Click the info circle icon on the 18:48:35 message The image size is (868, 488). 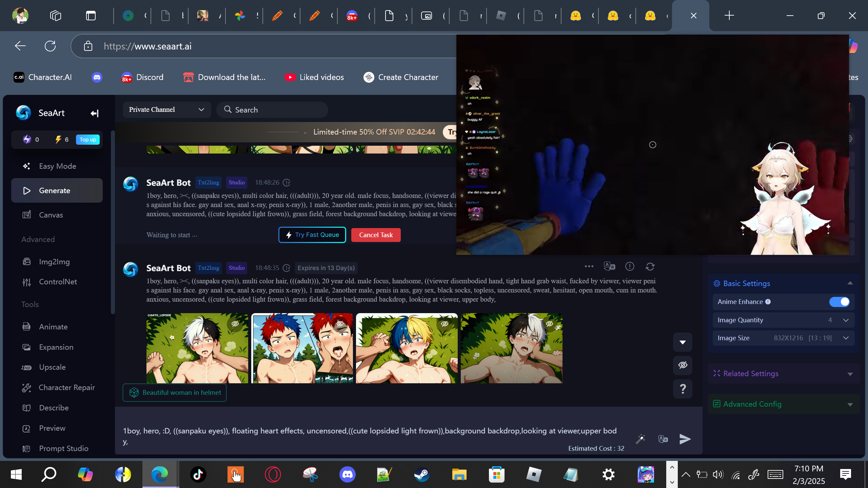(x=630, y=266)
